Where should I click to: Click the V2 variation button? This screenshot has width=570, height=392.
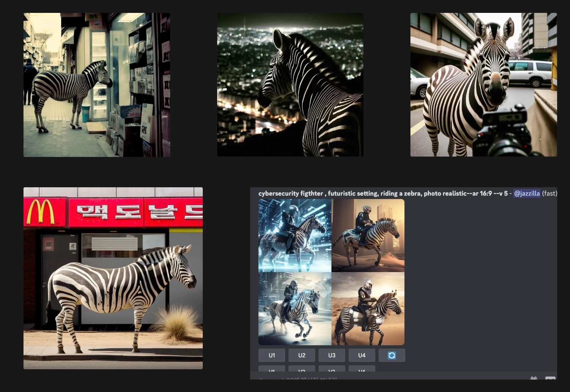pos(302,369)
